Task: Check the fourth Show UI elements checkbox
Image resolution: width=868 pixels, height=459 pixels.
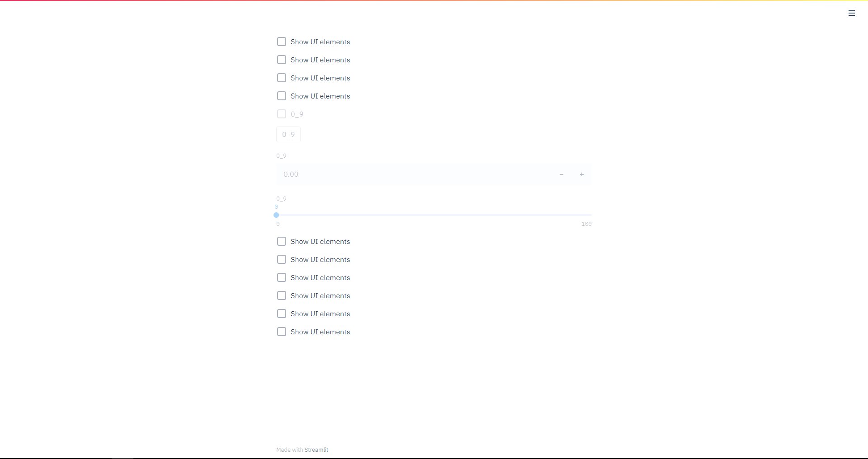Action: point(282,96)
